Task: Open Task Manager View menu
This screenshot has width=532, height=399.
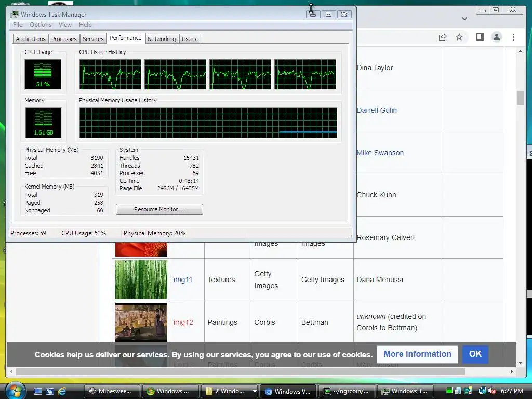Action: click(65, 25)
